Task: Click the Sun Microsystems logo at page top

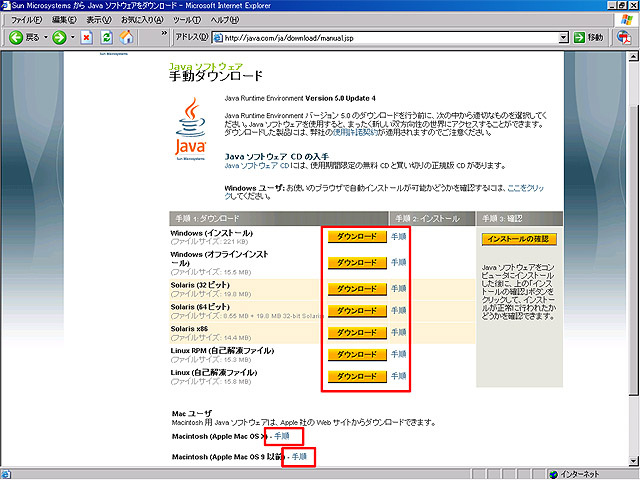Action: tap(114, 54)
